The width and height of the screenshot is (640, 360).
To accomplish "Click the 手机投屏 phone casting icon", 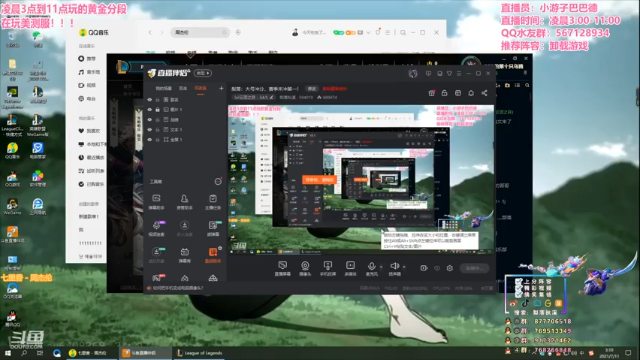I will (327, 268).
